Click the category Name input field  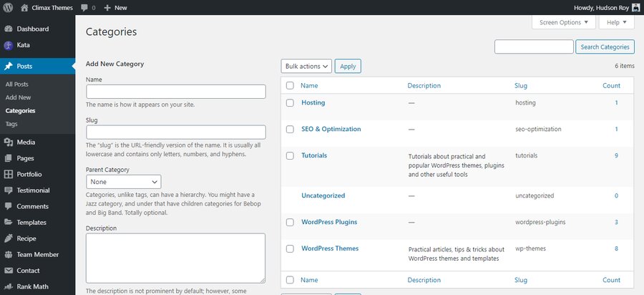tap(176, 92)
